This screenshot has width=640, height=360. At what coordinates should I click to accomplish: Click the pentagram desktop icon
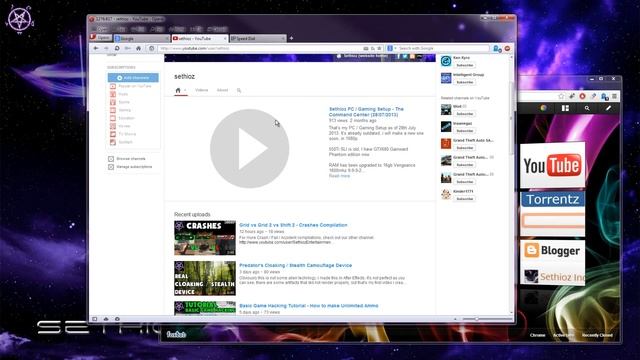pos(20,19)
